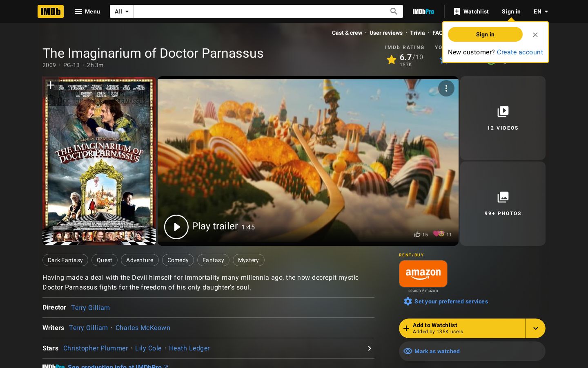
Task: Expand the full Stars list chevron
Action: 369,348
